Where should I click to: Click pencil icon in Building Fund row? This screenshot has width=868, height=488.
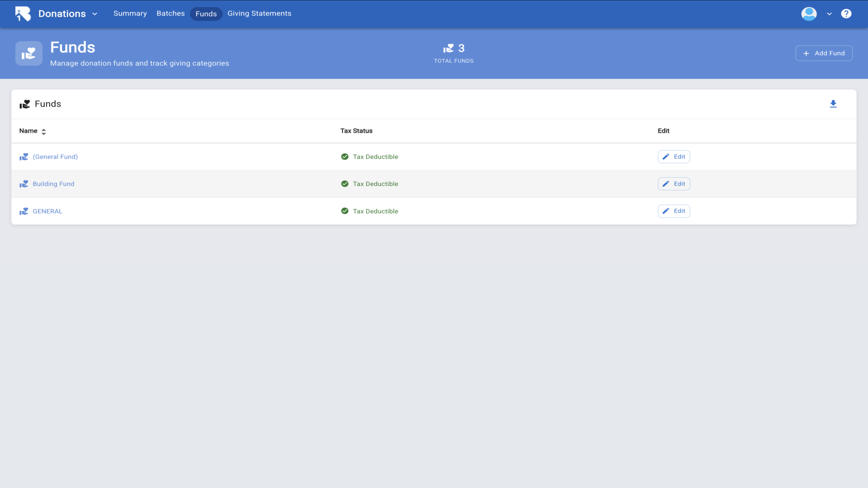coord(665,184)
